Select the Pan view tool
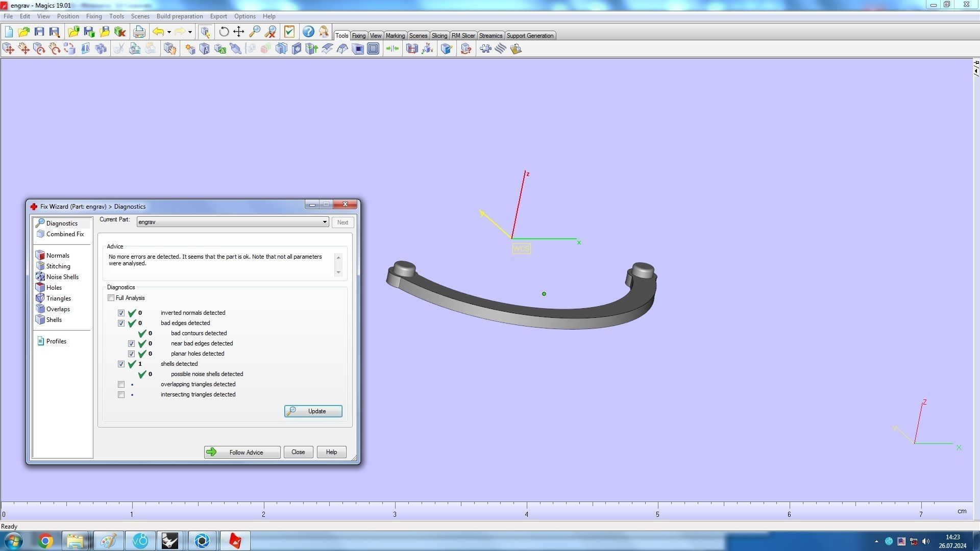 coord(239,32)
